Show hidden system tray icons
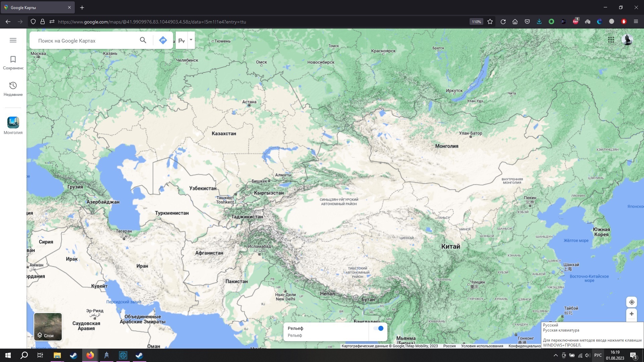This screenshot has width=644, height=362. [555, 355]
